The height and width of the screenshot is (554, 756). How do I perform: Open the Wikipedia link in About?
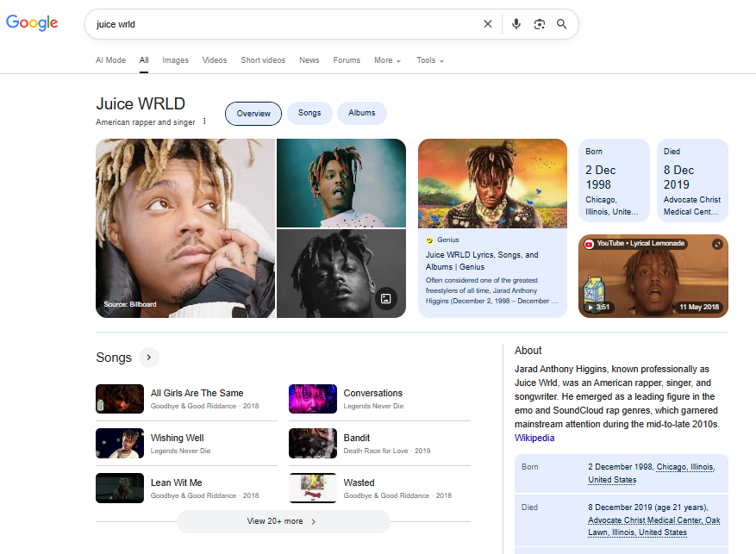point(534,438)
